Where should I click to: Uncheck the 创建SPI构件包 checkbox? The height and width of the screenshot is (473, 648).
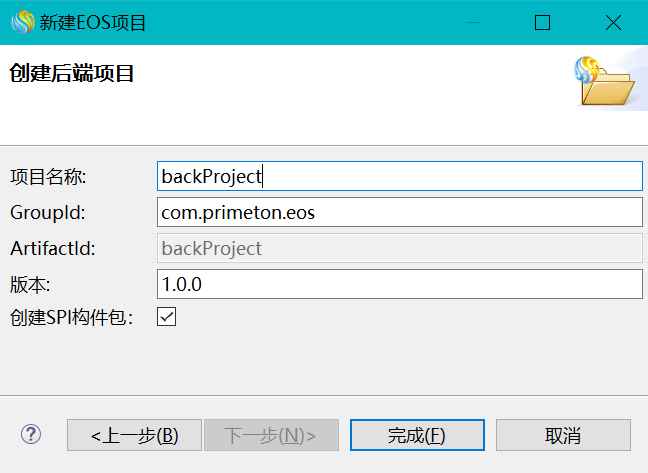click(167, 317)
